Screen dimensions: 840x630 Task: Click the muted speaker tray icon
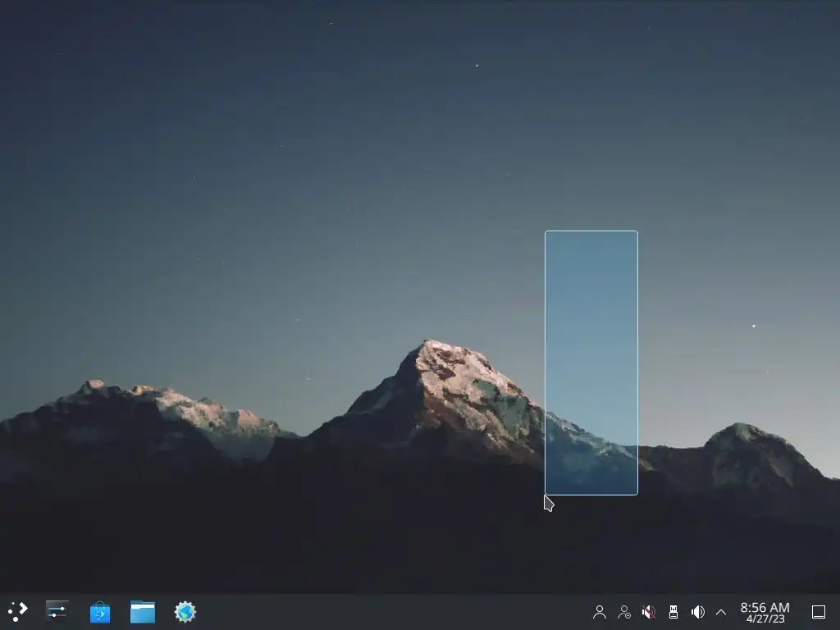pyautogui.click(x=648, y=612)
